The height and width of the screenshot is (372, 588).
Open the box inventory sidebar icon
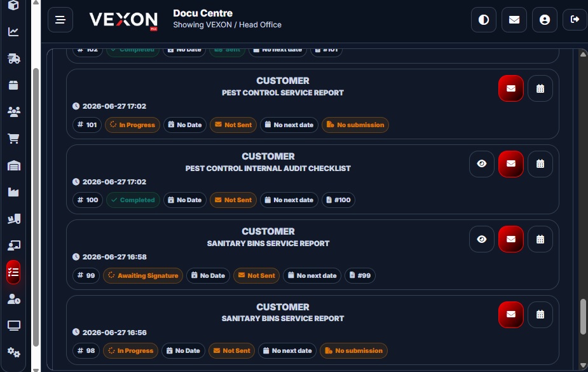(13, 85)
